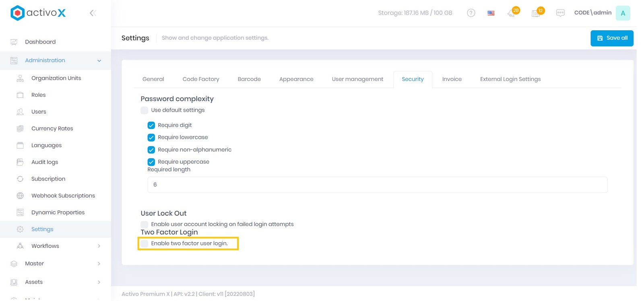
Task: Collapse the sidebar with the double-chevron icon
Action: (93, 13)
